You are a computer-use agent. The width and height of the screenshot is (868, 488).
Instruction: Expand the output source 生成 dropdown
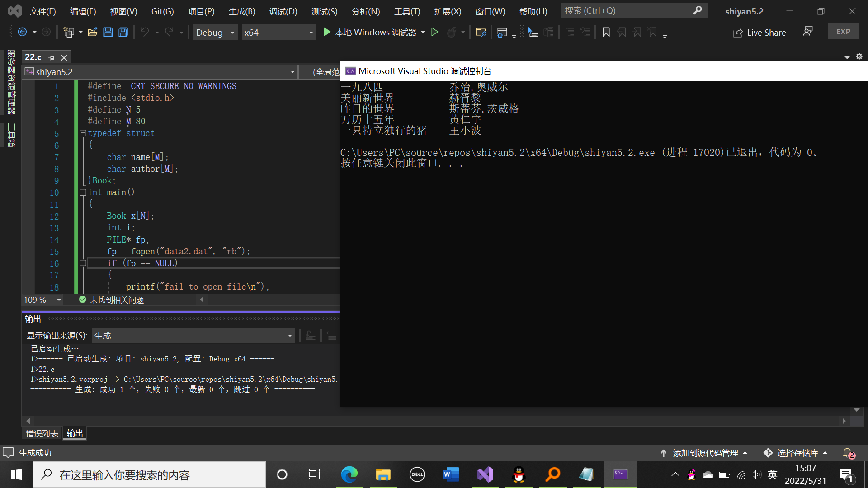(290, 336)
